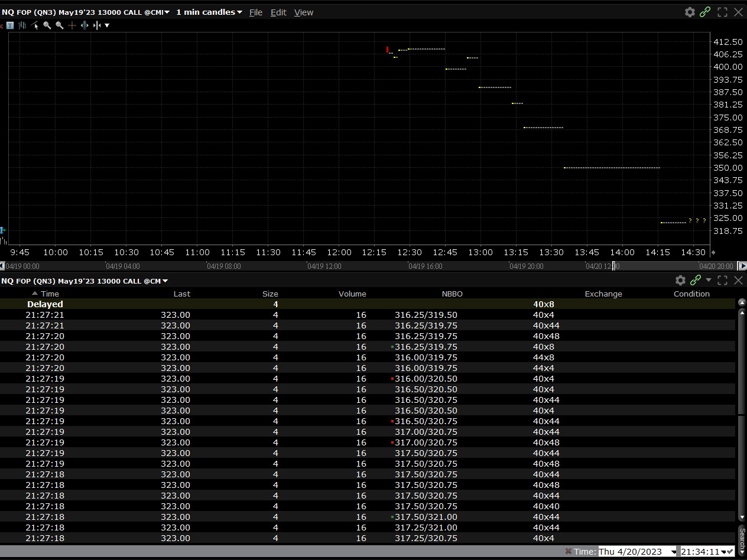
Task: Click NBBO value 317.25/320.75 in last row
Action: click(x=426, y=538)
